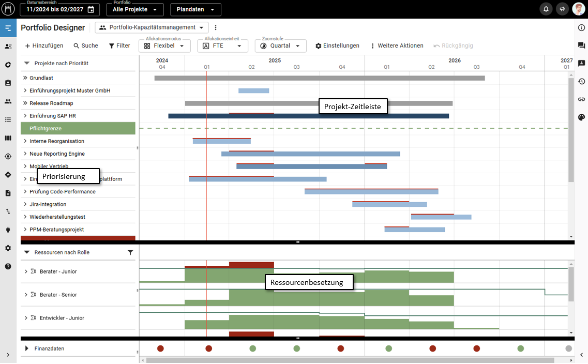This screenshot has width=588, height=364.
Task: Click the Rückgängig undo button
Action: pos(454,45)
